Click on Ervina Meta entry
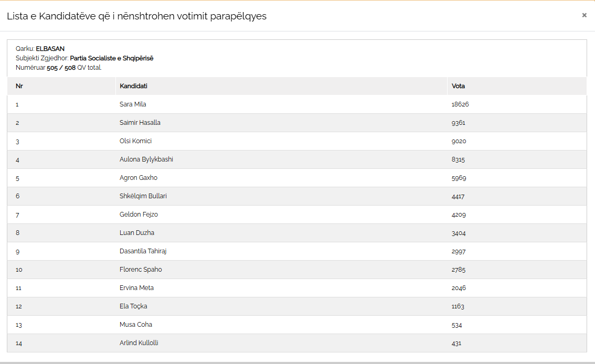Image resolution: width=595 pixels, height=364 pixels. [136, 288]
